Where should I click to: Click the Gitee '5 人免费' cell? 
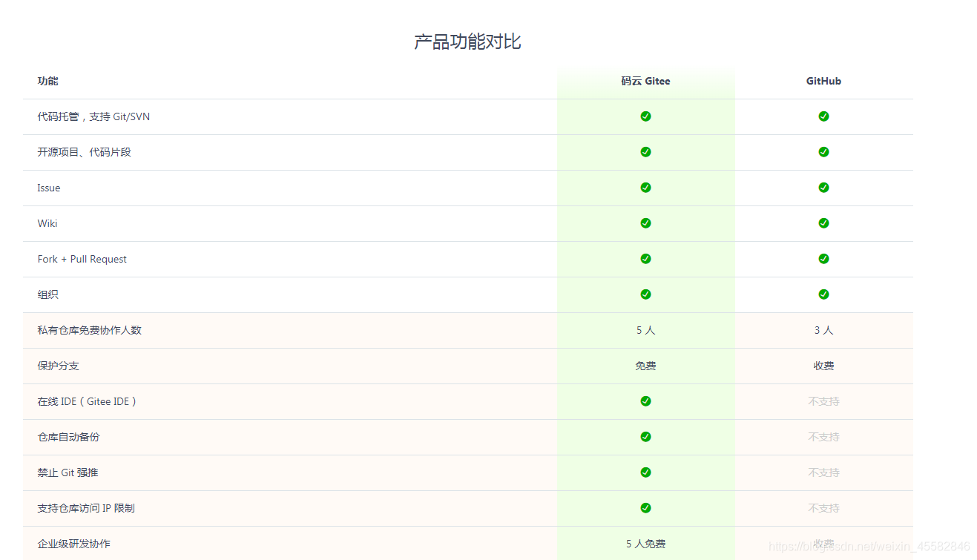[645, 544]
